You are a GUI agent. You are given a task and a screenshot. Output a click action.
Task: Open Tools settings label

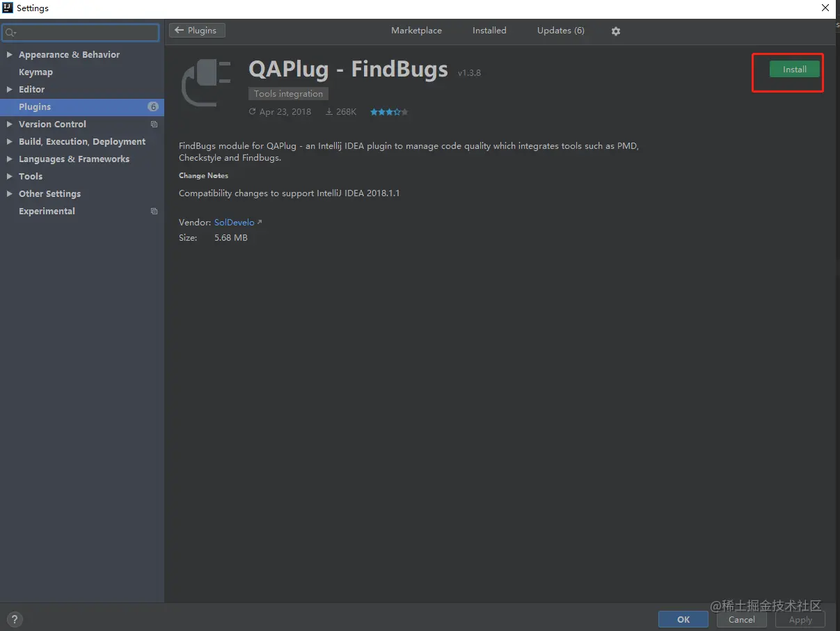coord(31,177)
